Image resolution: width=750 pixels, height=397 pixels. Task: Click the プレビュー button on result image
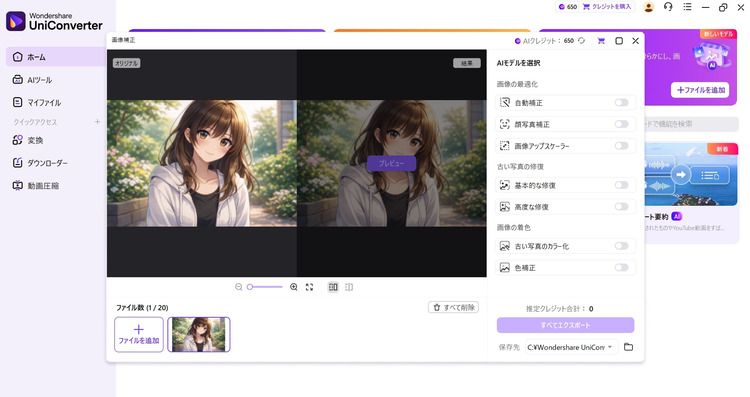[391, 164]
